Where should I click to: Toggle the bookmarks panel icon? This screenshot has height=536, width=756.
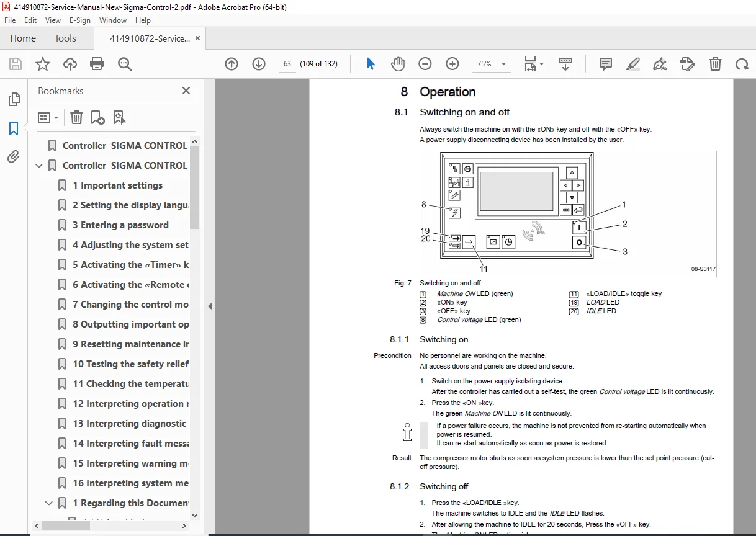click(14, 128)
